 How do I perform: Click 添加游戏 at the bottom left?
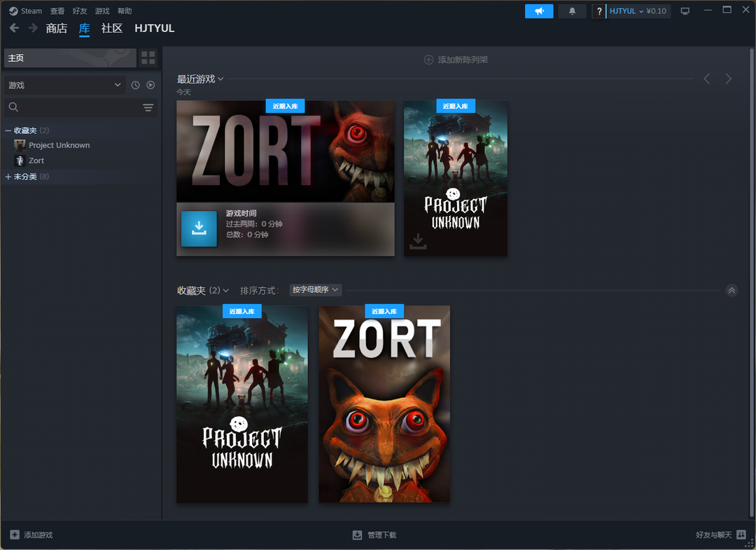pos(31,535)
